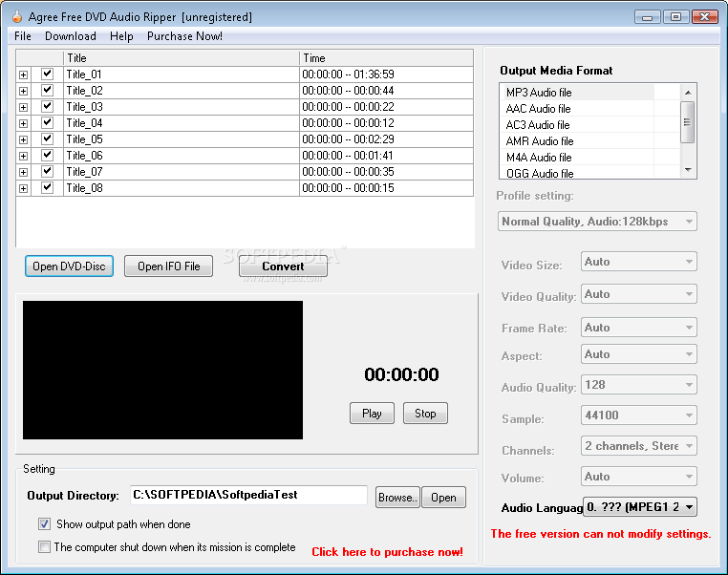Select AC3 Audio file format
728x575 pixels.
coord(538,125)
